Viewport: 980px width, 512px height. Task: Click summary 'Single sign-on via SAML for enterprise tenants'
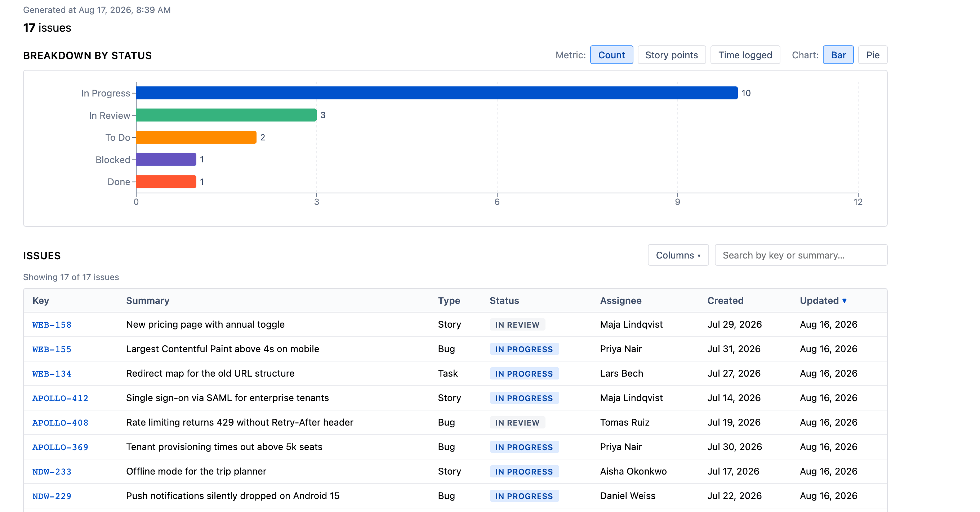227,398
